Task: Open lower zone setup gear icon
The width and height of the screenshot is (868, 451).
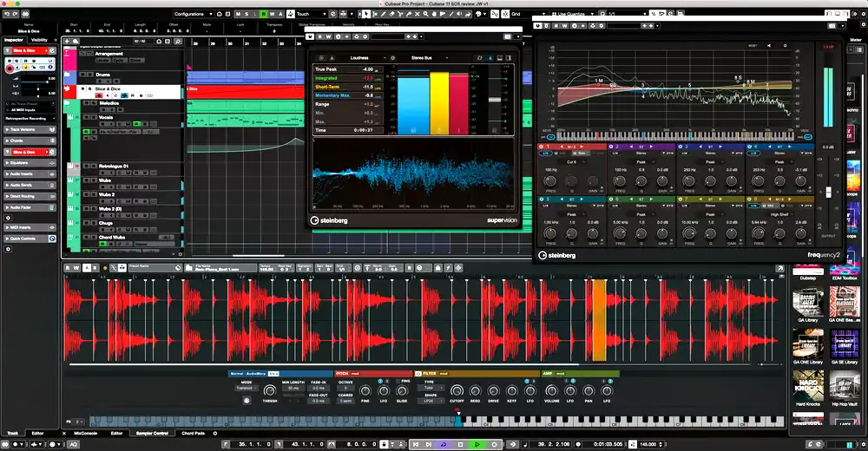Action: pos(214,434)
